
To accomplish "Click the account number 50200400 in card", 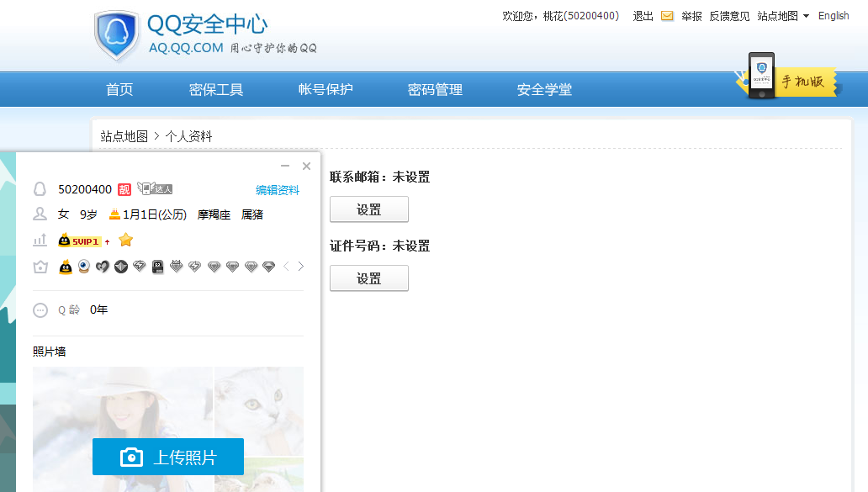I will coord(85,189).
